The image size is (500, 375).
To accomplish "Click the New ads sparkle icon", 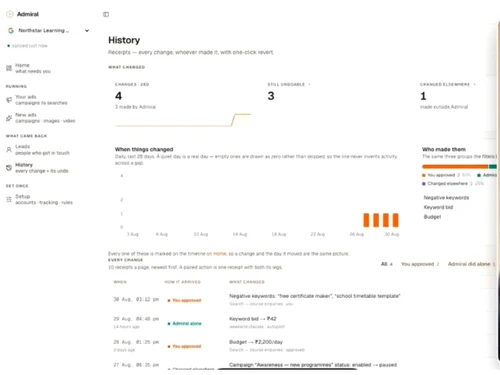I will coord(9,118).
